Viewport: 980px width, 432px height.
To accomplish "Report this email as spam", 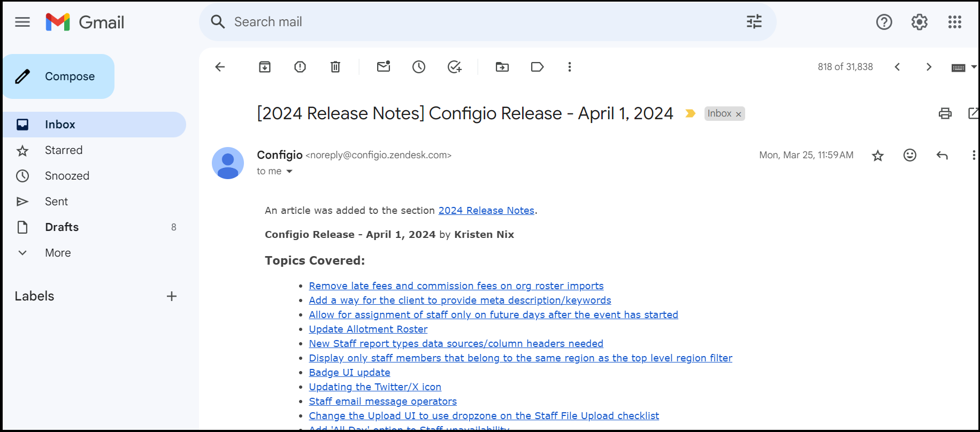I will point(300,67).
